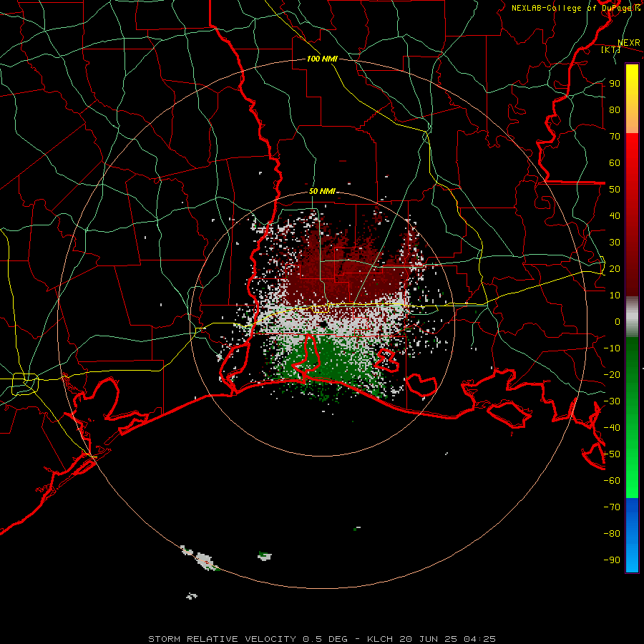The height and width of the screenshot is (644, 644).
Task: Click the -30 scale value
Action: (x=612, y=401)
